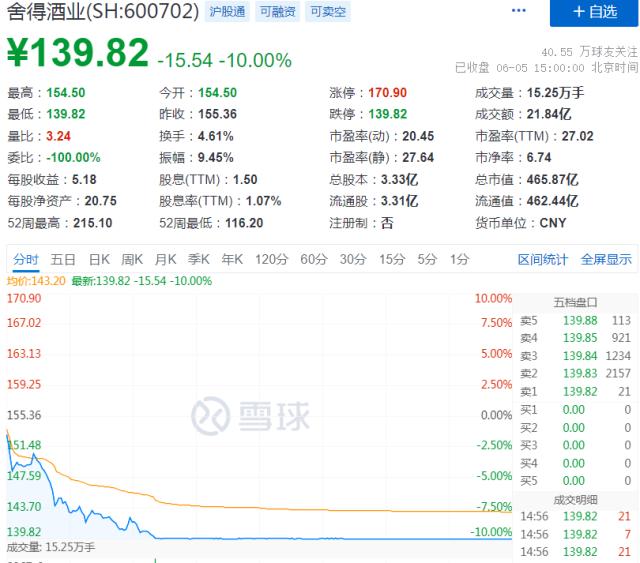Viewport: 640px width, 563px height.
Task: Open the three-dot more options menu
Action: point(518,11)
